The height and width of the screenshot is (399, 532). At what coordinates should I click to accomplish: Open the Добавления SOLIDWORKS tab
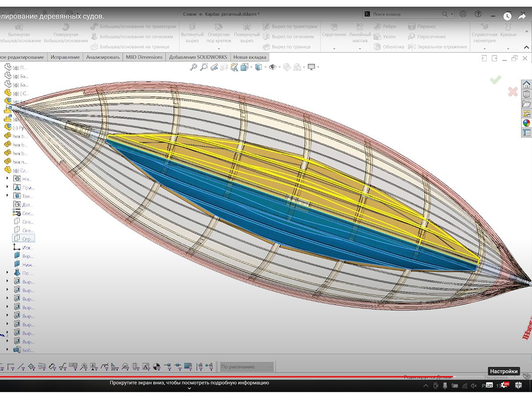click(198, 57)
